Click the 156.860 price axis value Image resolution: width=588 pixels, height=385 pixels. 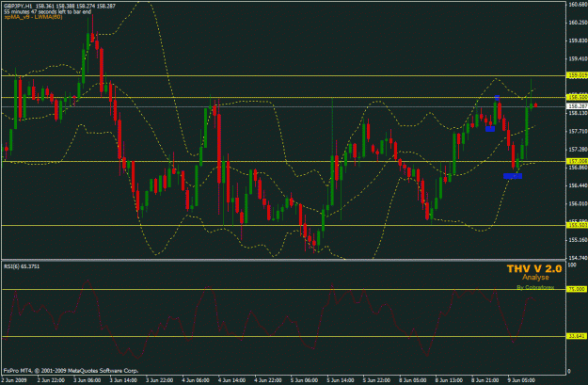578,168
